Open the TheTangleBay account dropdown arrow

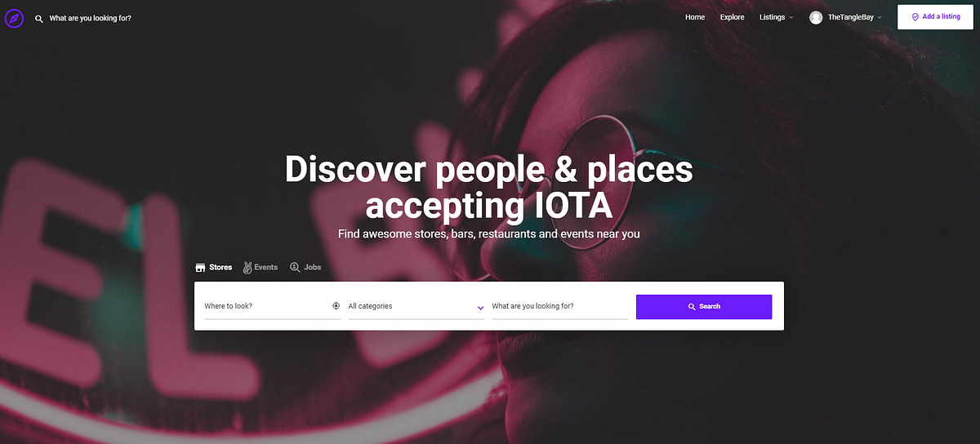pos(880,18)
